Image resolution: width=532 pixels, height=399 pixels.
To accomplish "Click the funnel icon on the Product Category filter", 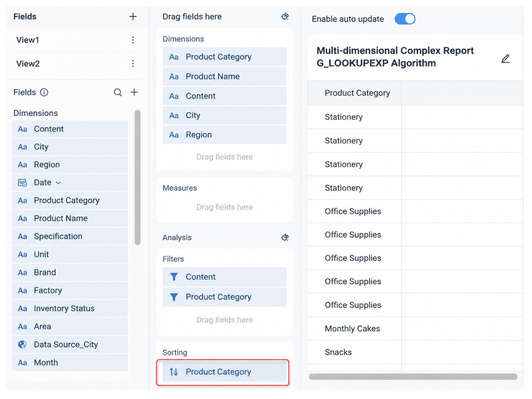I will coord(174,297).
